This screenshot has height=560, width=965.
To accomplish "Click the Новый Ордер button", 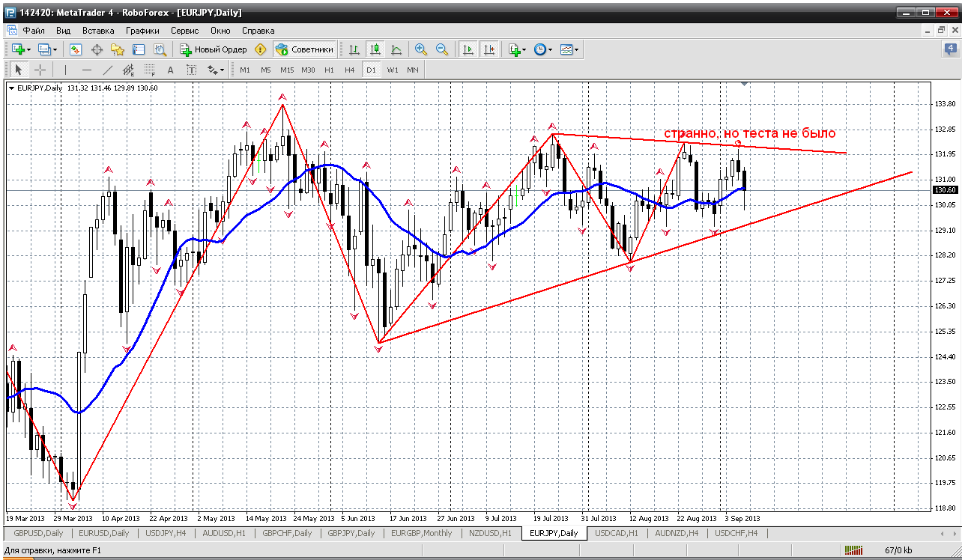I will pyautogui.click(x=214, y=49).
